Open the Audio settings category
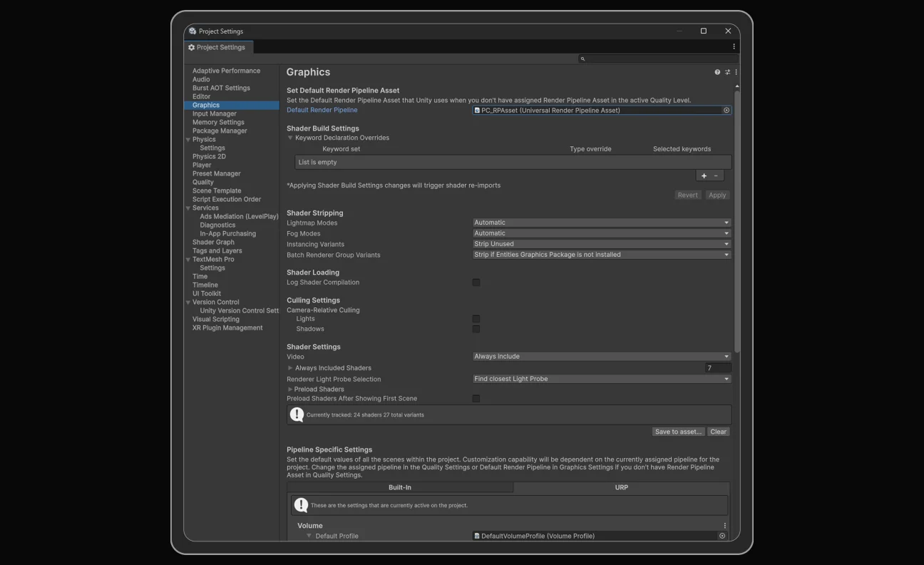This screenshot has width=924, height=565. (201, 79)
